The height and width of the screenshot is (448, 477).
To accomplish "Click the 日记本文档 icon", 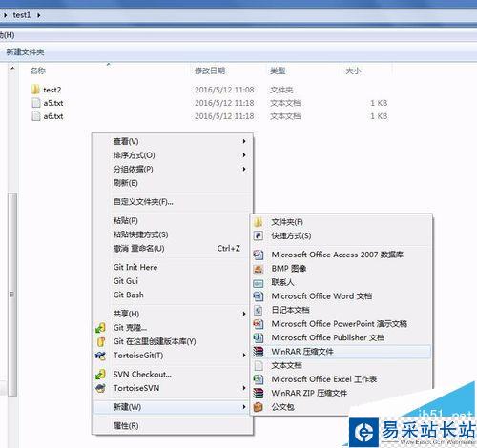I will pos(259,310).
